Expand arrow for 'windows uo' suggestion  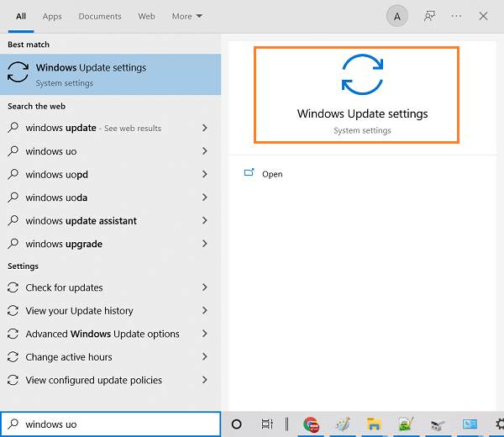pos(205,151)
